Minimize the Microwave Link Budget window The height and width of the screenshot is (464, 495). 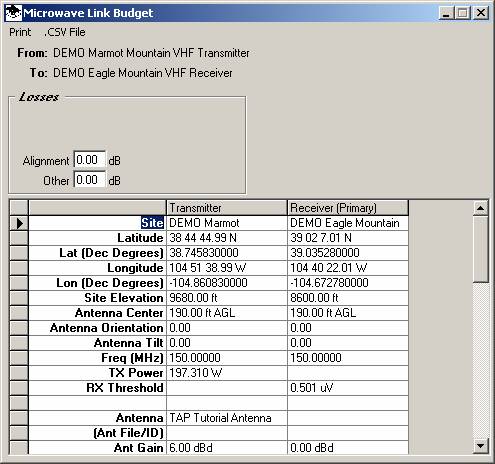[x=446, y=13]
